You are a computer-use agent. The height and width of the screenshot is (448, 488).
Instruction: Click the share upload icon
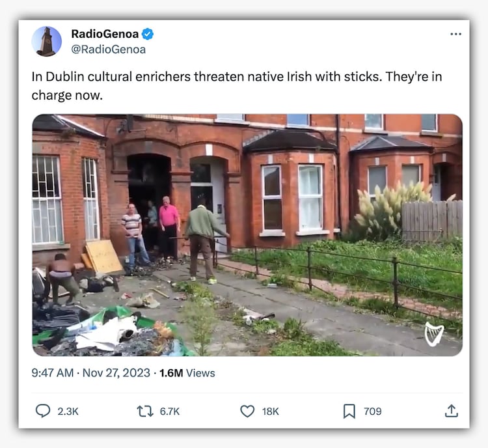coord(452,411)
